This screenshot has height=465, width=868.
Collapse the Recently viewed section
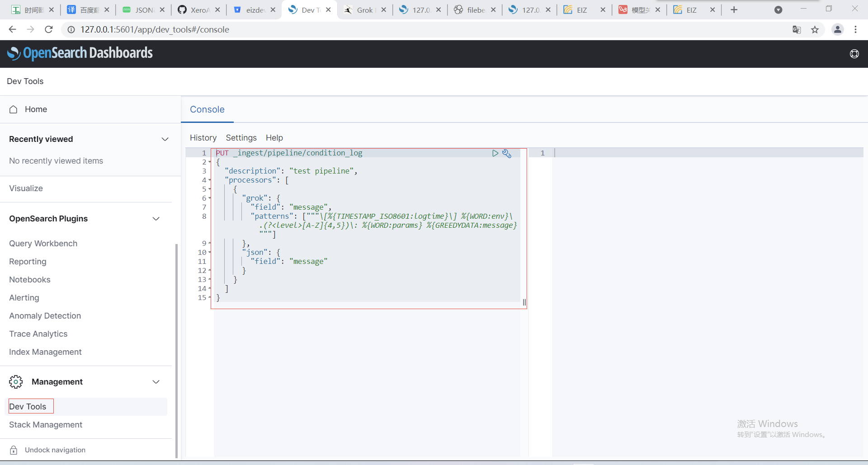(165, 139)
